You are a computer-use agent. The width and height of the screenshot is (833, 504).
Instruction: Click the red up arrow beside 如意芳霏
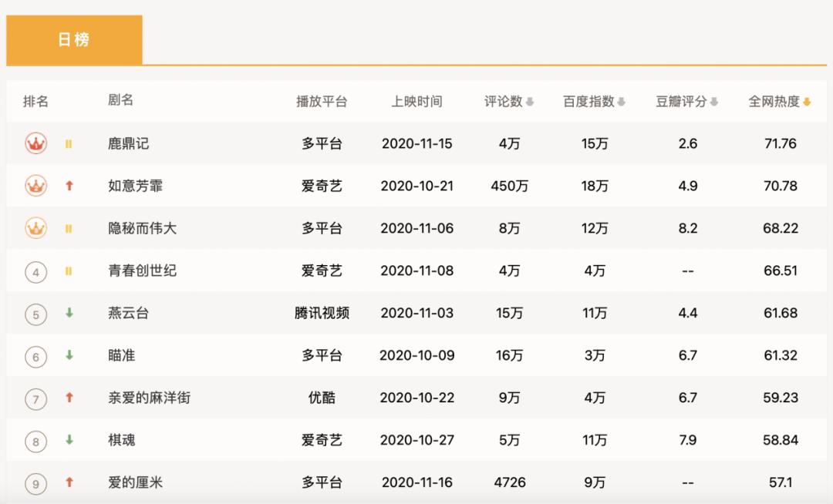pos(69,186)
